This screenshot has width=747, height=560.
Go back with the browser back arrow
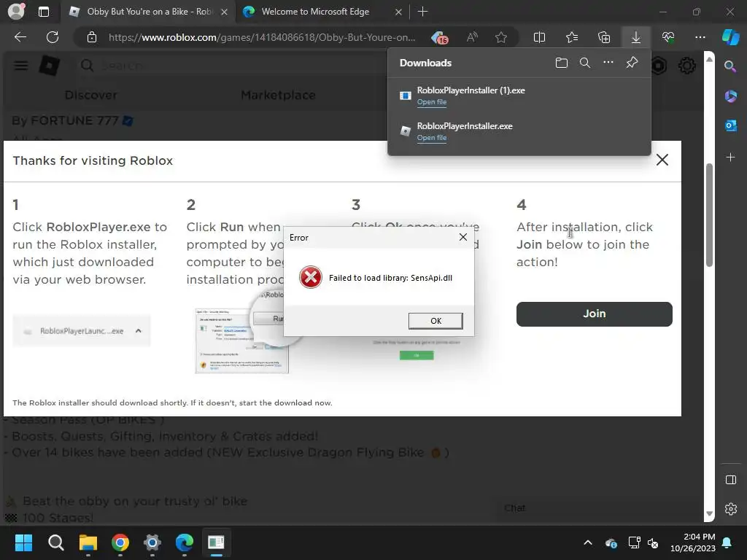tap(20, 37)
